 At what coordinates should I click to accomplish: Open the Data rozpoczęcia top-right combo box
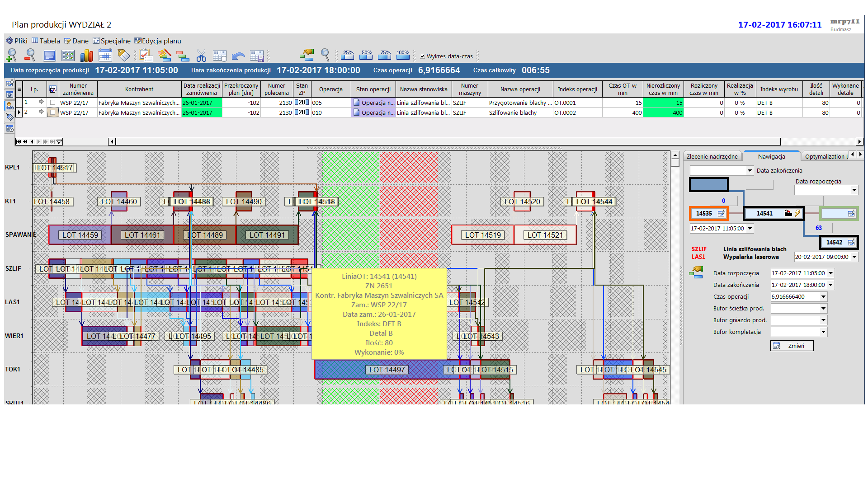[x=854, y=190]
